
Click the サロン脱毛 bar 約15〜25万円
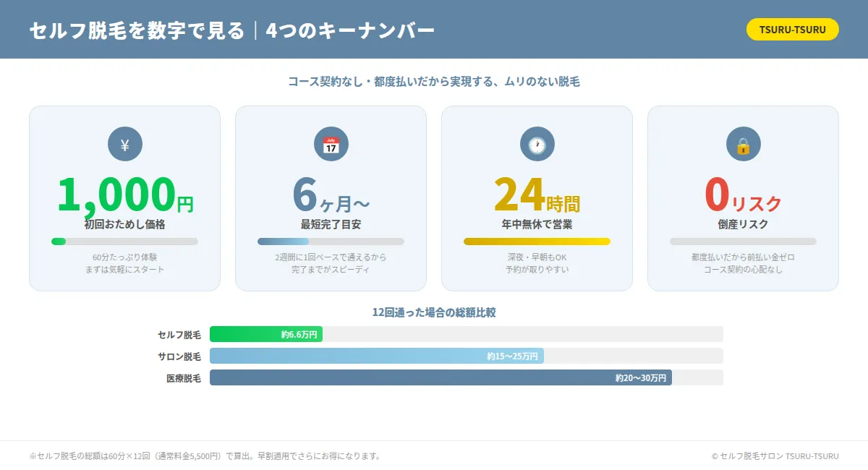(377, 356)
